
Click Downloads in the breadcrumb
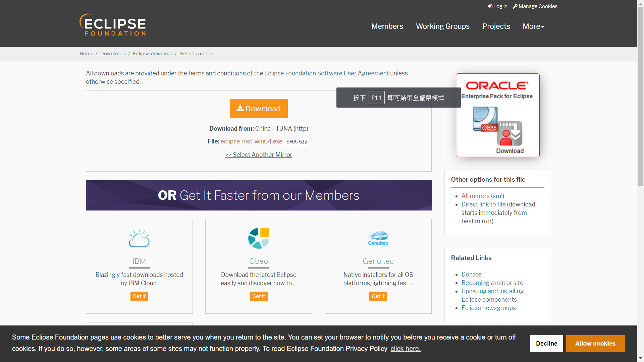click(x=113, y=54)
